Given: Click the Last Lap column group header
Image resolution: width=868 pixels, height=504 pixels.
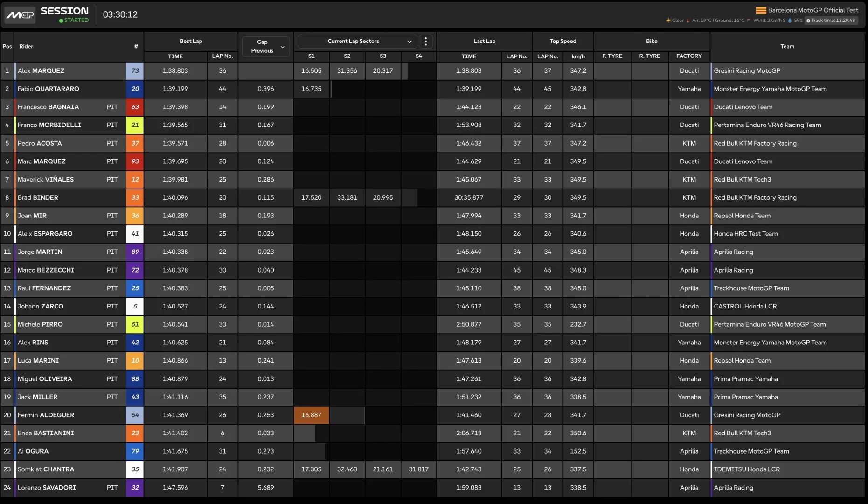Looking at the screenshot, I should pos(484,41).
